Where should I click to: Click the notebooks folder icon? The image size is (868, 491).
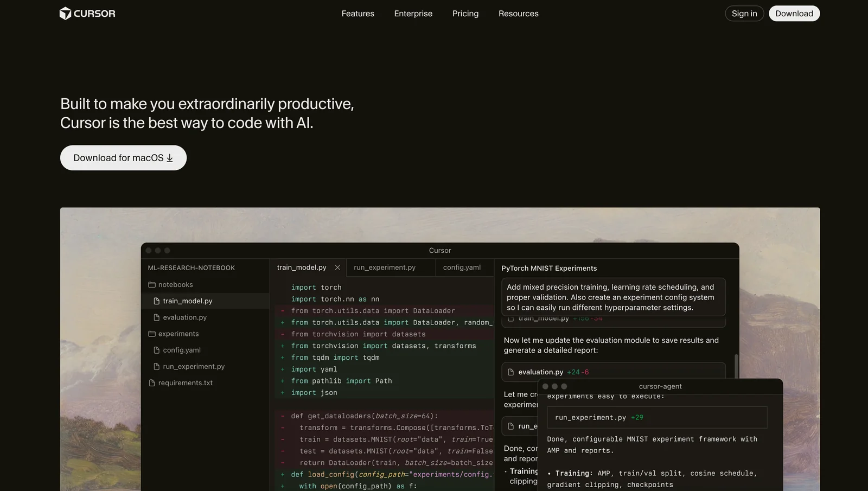coord(152,285)
